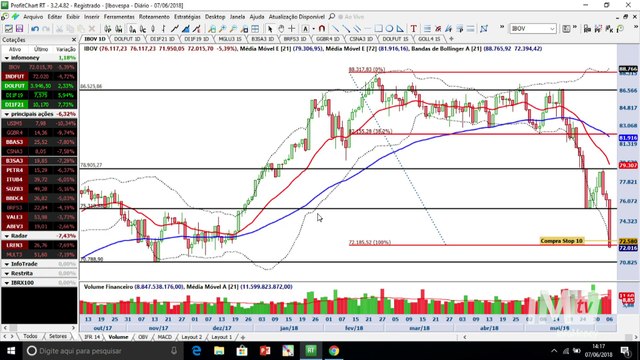
Task: Open the text tool font dropdown arrow
Action: 313,29
